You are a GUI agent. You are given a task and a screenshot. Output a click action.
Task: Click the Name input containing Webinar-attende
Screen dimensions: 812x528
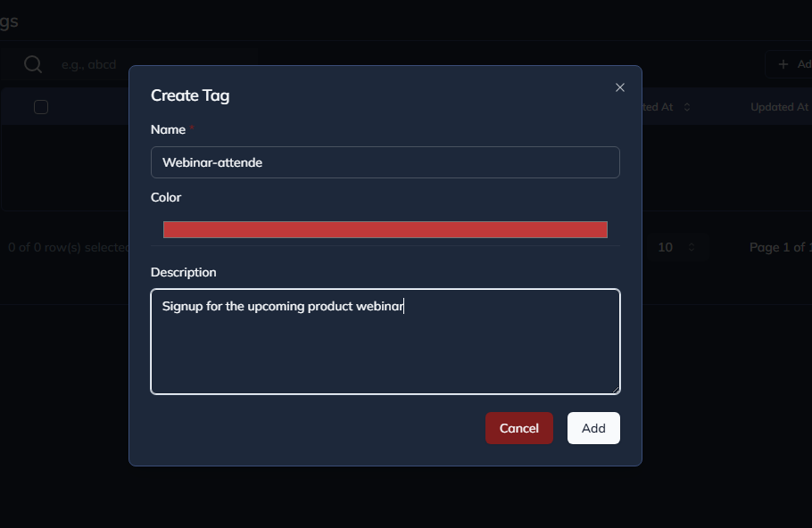tap(385, 162)
